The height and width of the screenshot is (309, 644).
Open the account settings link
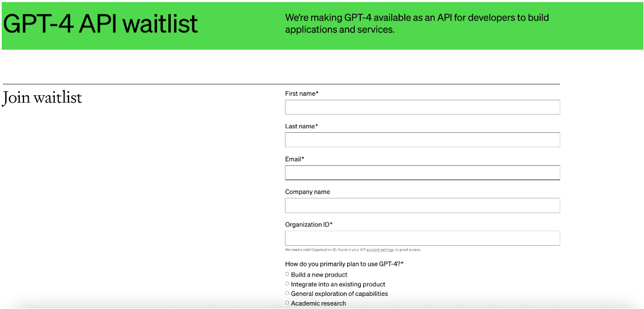pos(380,250)
